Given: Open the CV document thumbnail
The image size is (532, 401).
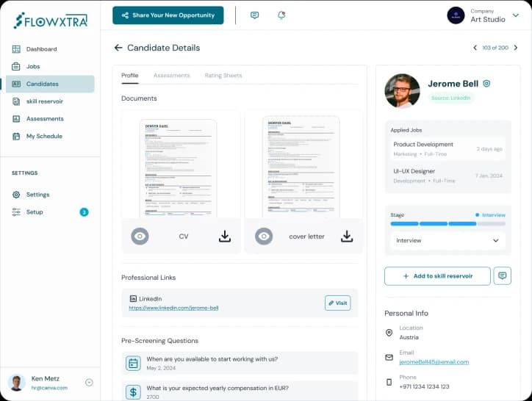Looking at the screenshot, I should 178,168.
